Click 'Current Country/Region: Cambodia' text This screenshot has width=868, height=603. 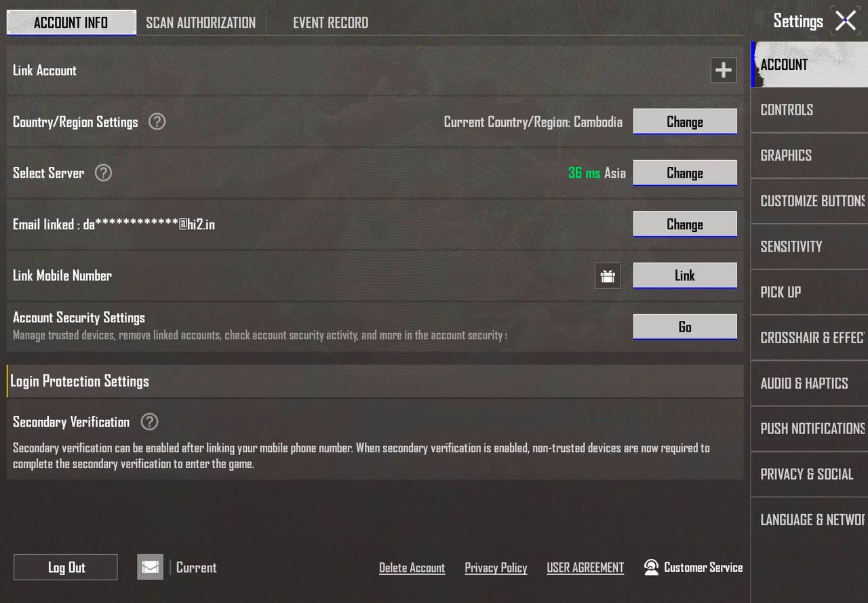point(533,122)
